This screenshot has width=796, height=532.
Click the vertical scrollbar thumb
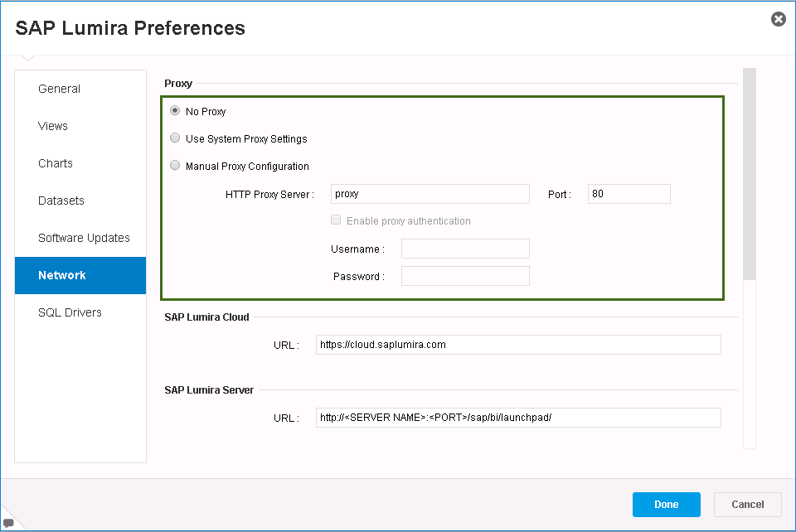[750, 174]
